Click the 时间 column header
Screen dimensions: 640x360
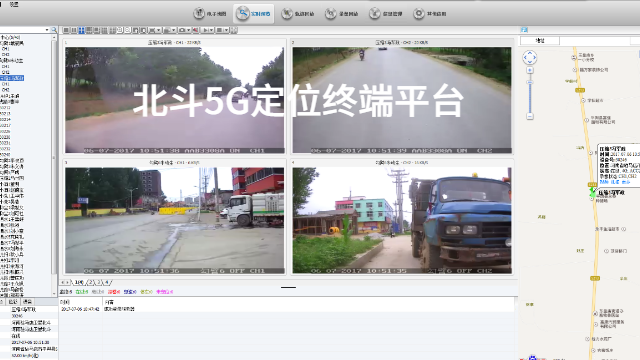coord(64,302)
